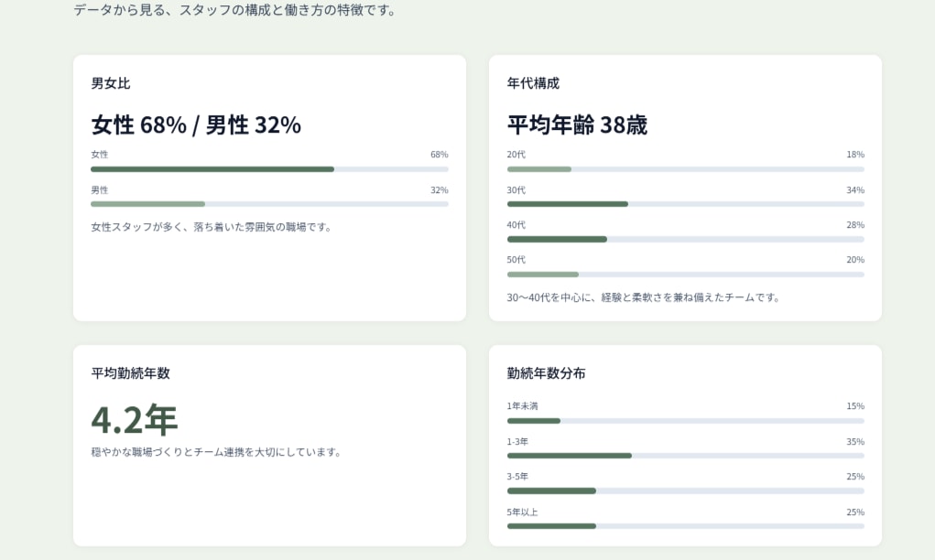935x560 pixels.
Task: Click the 女性 68% progress bar
Action: coord(269,169)
